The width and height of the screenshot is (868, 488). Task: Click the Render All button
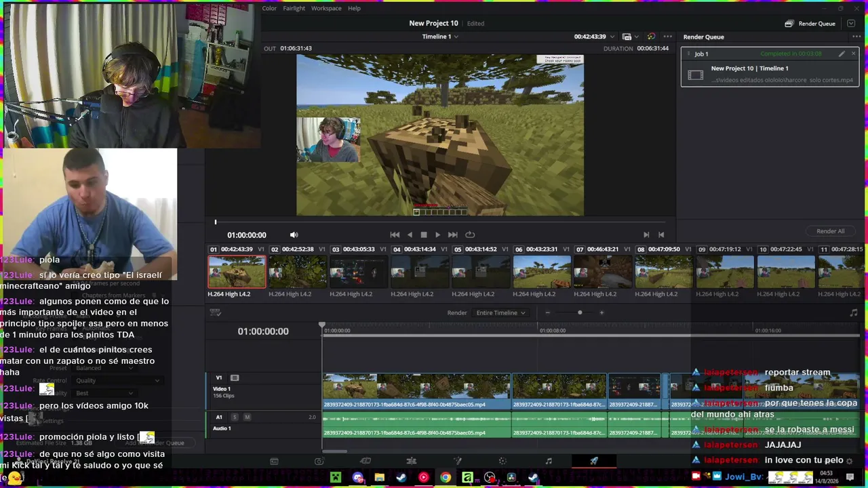[x=831, y=231]
